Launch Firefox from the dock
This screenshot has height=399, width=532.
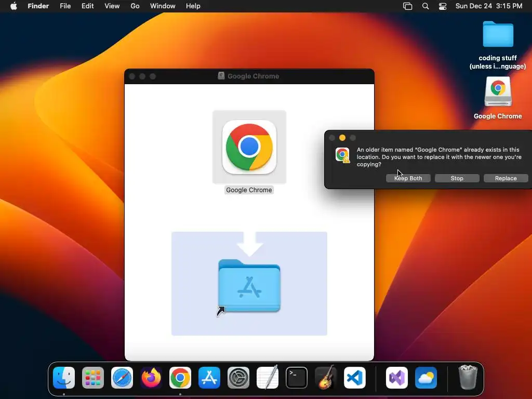click(x=151, y=378)
